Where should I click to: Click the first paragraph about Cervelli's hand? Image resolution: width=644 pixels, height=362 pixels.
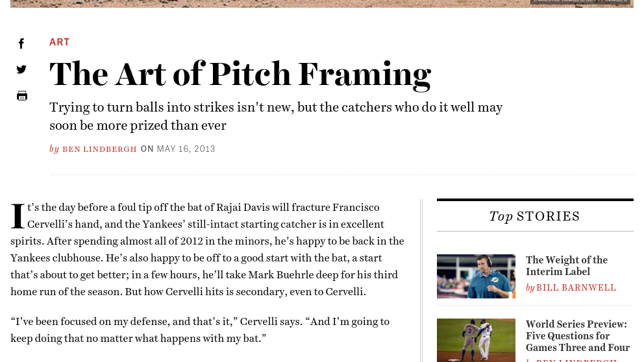(207, 250)
